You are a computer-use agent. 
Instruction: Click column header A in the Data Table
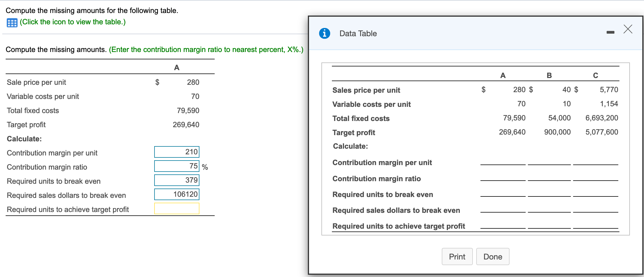503,75
